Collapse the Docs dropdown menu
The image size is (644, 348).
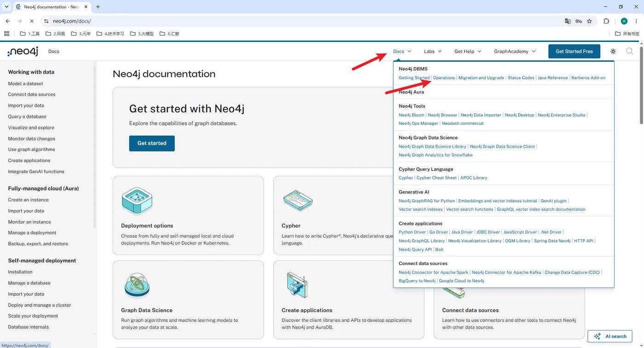402,52
